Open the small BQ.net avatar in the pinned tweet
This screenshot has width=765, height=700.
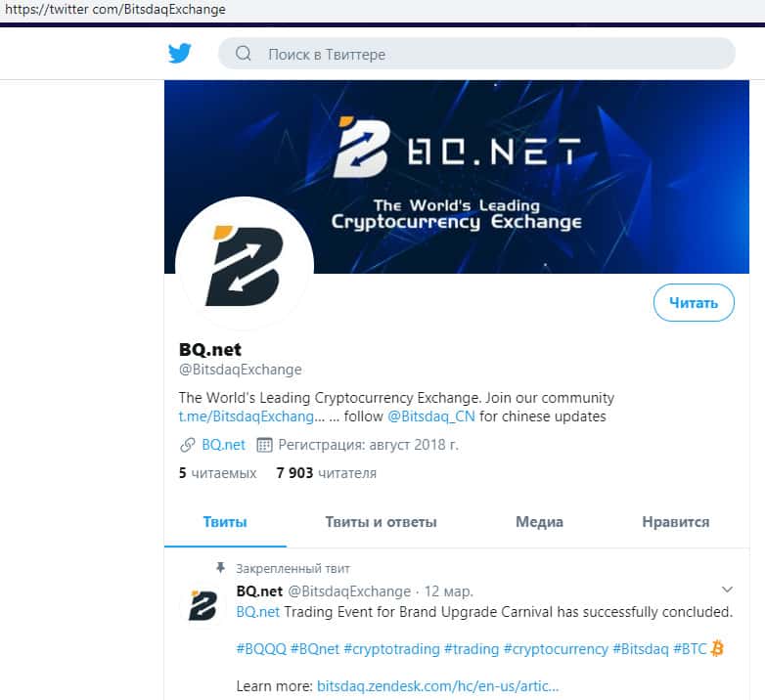point(202,605)
